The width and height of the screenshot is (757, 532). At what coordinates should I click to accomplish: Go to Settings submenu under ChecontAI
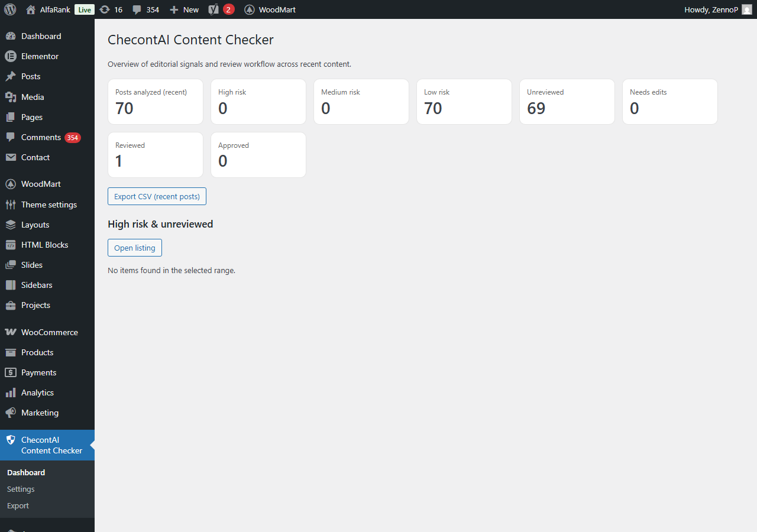tap(21, 489)
